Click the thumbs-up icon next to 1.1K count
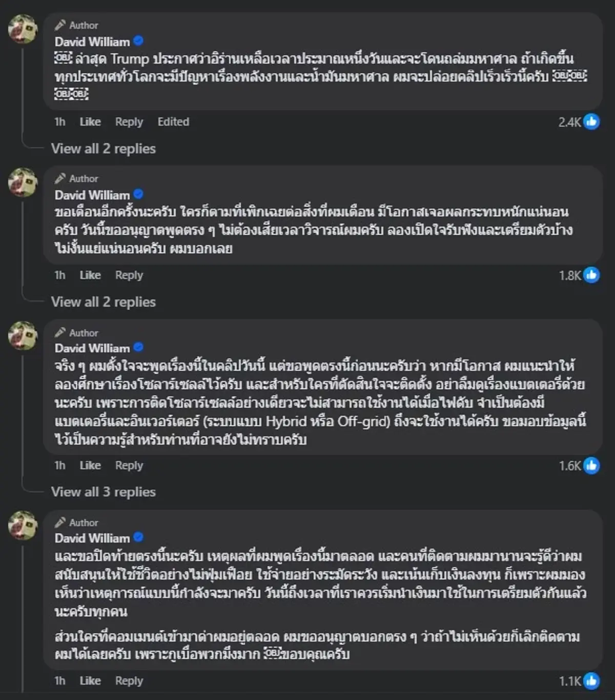The image size is (615, 700). [x=591, y=681]
